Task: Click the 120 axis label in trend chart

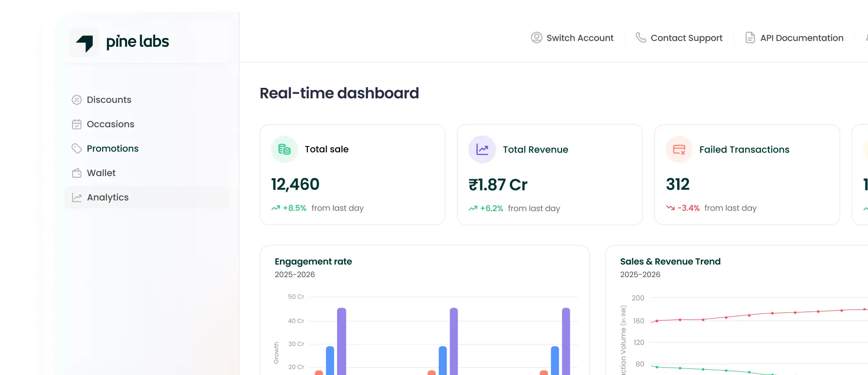Action: (x=639, y=342)
